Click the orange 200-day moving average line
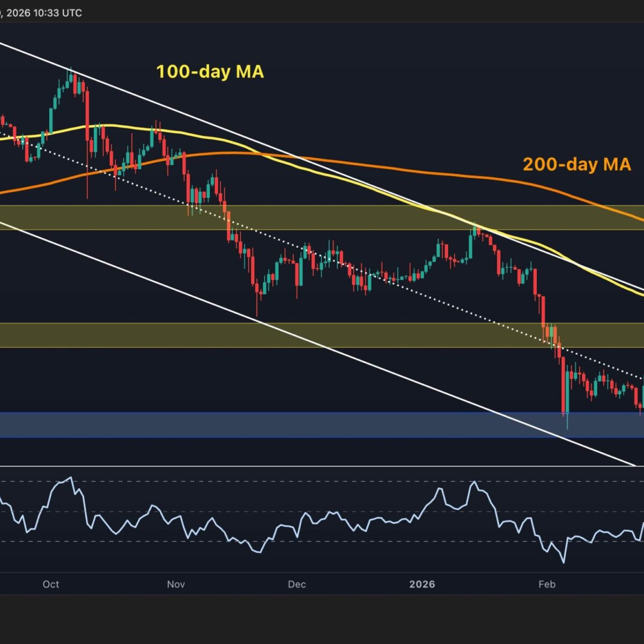This screenshot has width=644, height=644. 376,162
